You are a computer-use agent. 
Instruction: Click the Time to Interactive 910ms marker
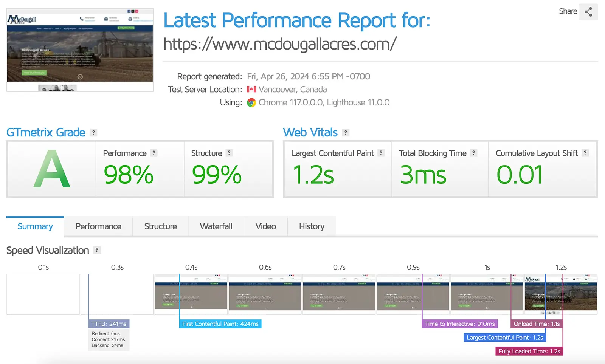click(460, 324)
